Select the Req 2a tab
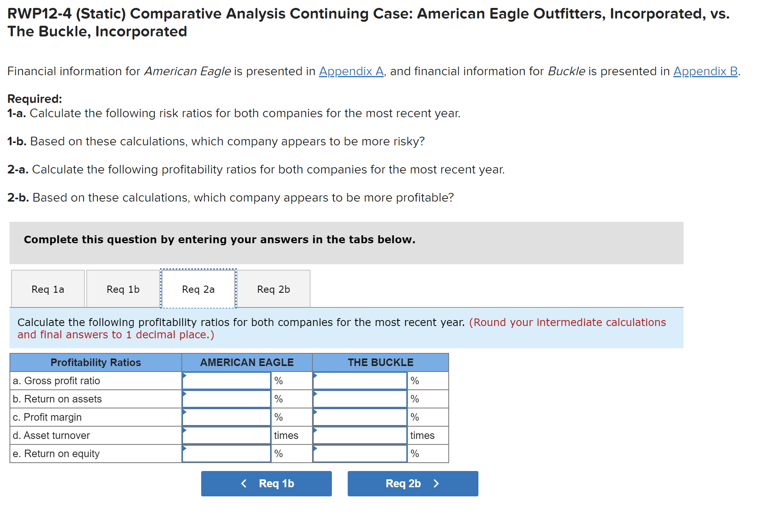 tap(198, 289)
